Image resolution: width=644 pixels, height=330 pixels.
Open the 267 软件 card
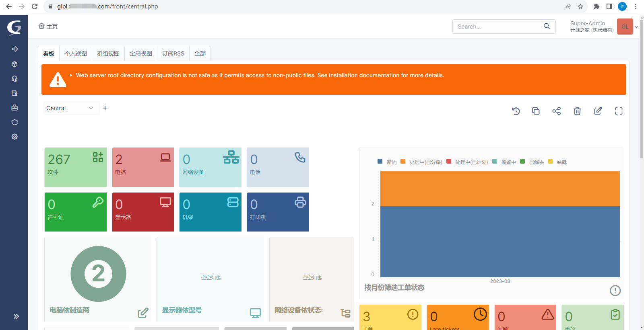pos(76,167)
